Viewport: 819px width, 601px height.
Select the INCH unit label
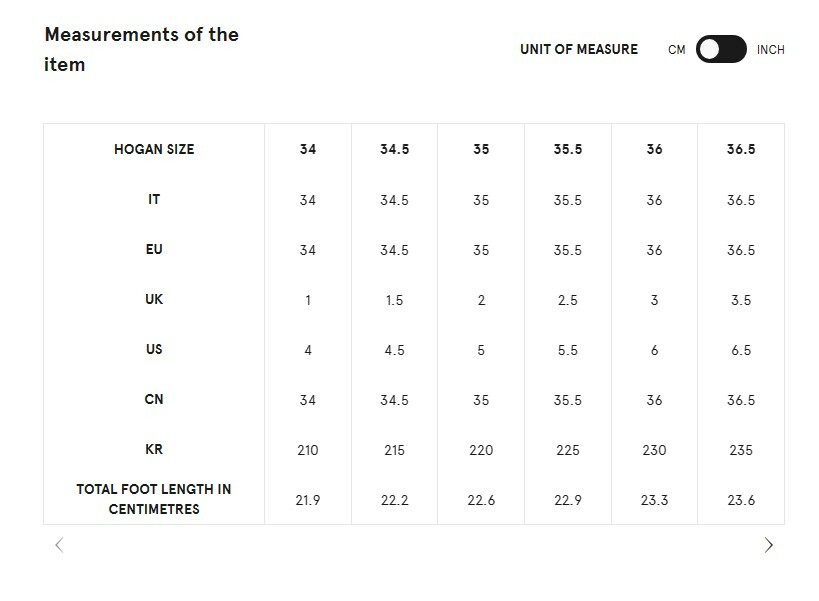click(770, 50)
